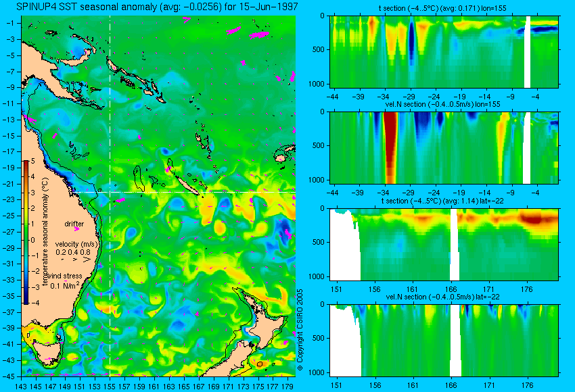The height and width of the screenshot is (392, 575).
Task: Select the 'drifter' legend label
Action: coord(74,224)
